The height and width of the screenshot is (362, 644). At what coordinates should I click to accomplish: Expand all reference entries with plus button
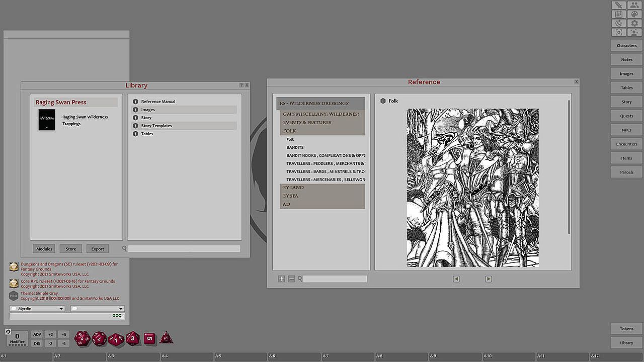point(281,279)
